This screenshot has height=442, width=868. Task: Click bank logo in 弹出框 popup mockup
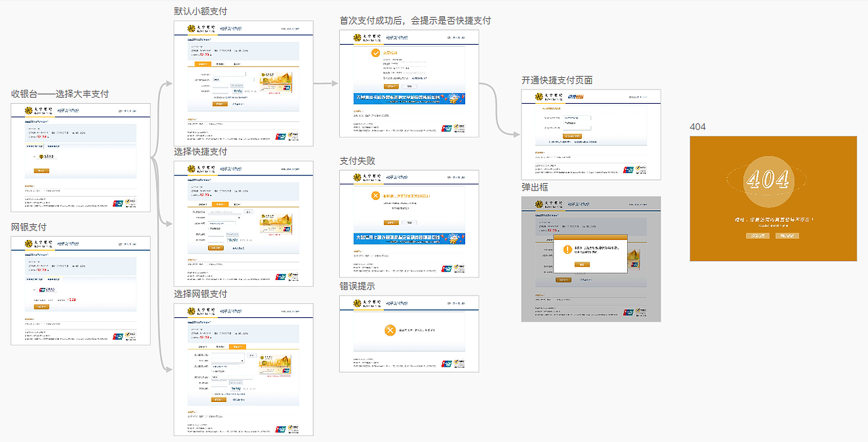tap(549, 204)
